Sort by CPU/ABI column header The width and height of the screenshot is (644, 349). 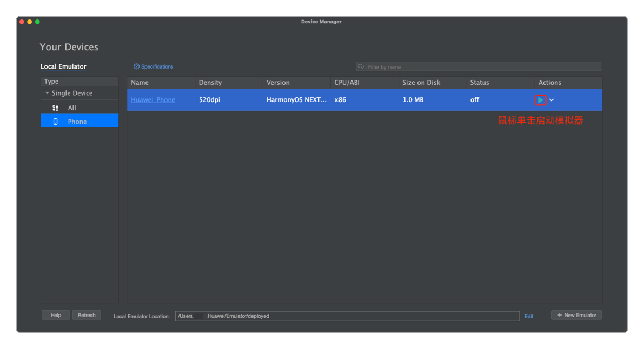364,83
